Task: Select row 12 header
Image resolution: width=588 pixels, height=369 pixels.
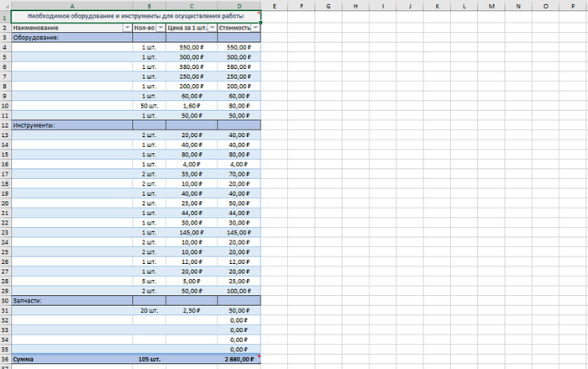Action: (5, 124)
